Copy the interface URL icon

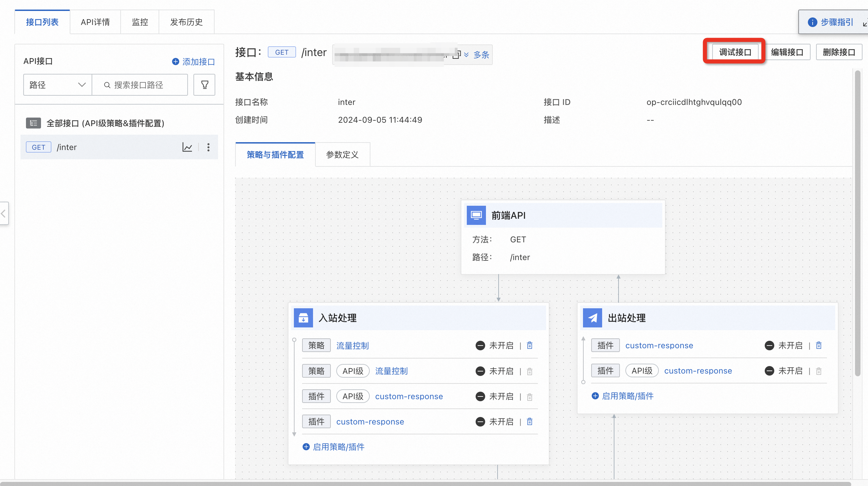(456, 55)
